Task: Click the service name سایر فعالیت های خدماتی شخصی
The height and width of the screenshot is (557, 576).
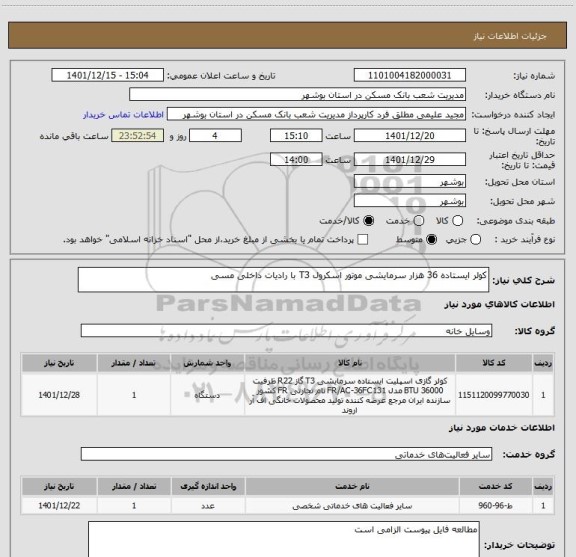Action: tap(352, 506)
